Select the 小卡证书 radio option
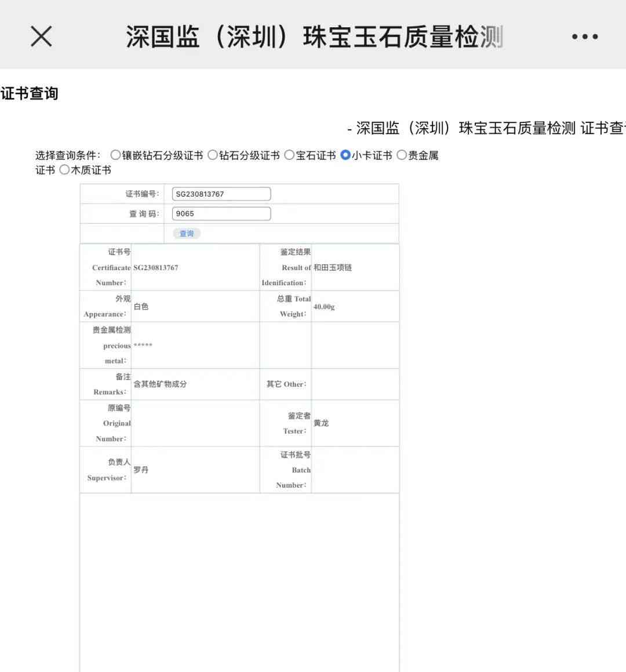 click(x=345, y=155)
